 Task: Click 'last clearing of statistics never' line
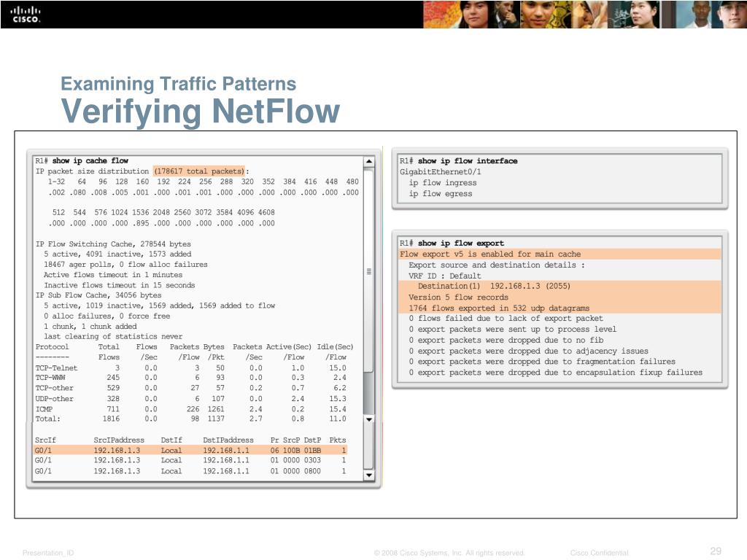[x=113, y=336]
